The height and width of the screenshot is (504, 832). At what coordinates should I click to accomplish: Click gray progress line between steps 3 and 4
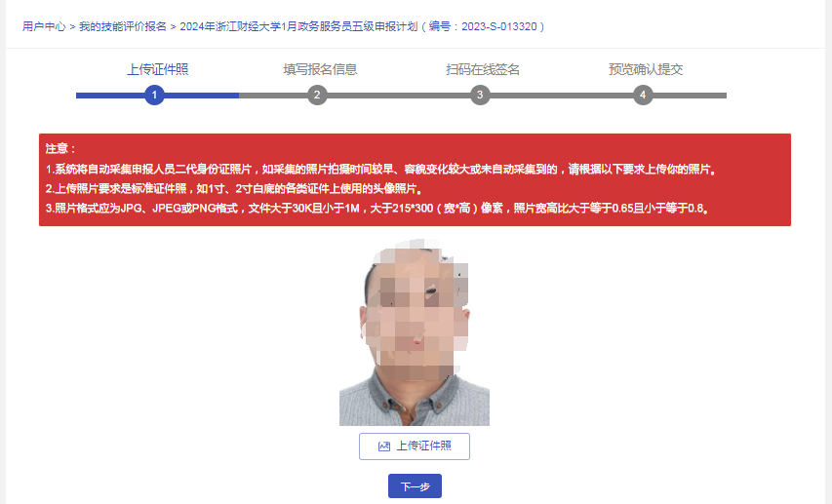(562, 96)
